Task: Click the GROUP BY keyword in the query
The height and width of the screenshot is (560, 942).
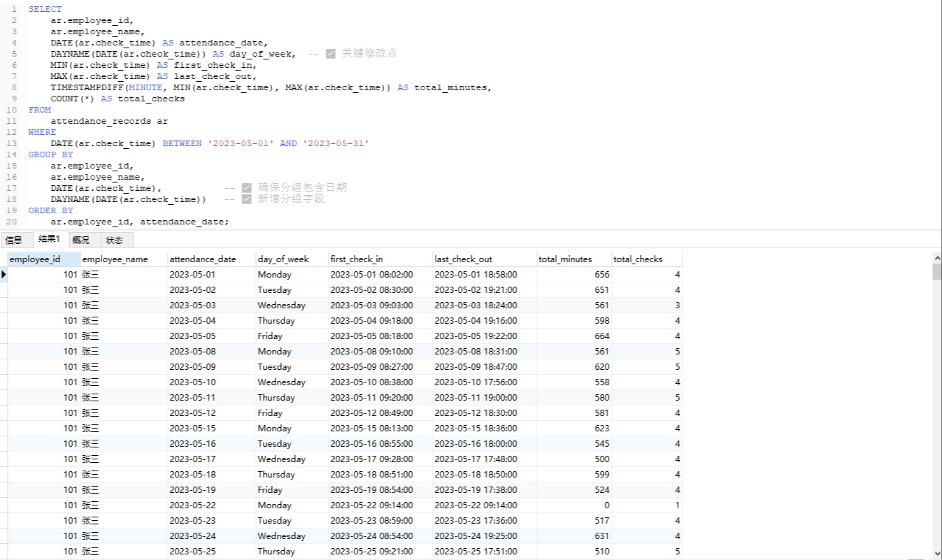Action: pyautogui.click(x=50, y=155)
